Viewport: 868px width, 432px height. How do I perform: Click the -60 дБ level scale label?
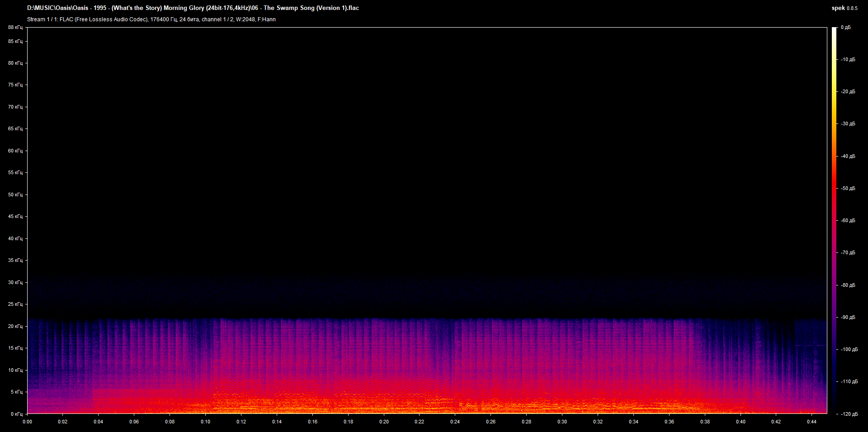click(848, 221)
